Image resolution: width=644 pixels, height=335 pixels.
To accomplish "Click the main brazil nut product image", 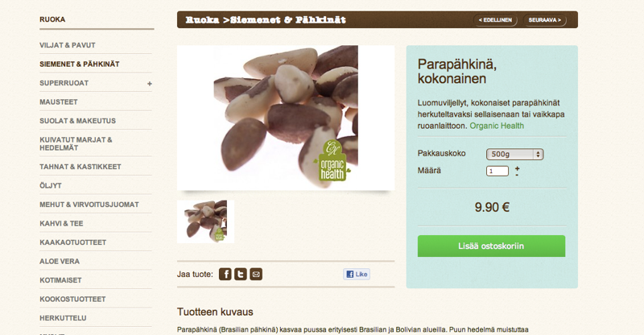I will pos(286,118).
